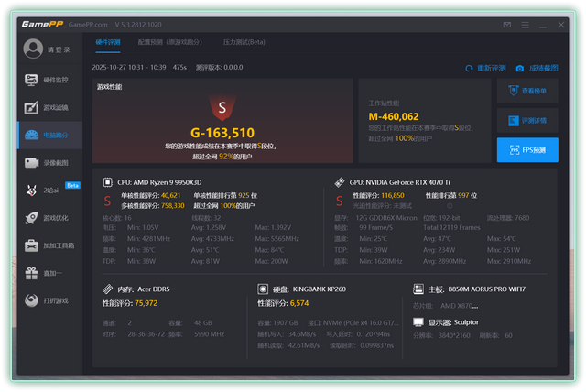Click the score screenshot (成绩截图) link

(543, 69)
